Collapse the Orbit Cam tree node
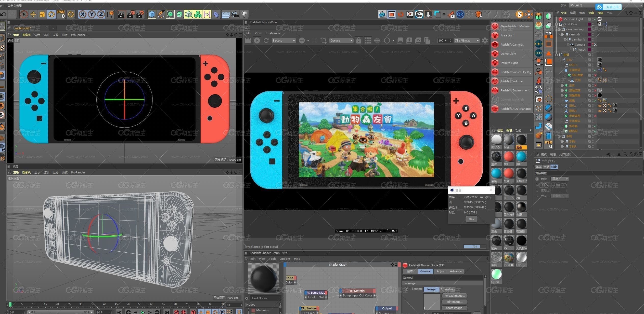 pyautogui.click(x=557, y=24)
